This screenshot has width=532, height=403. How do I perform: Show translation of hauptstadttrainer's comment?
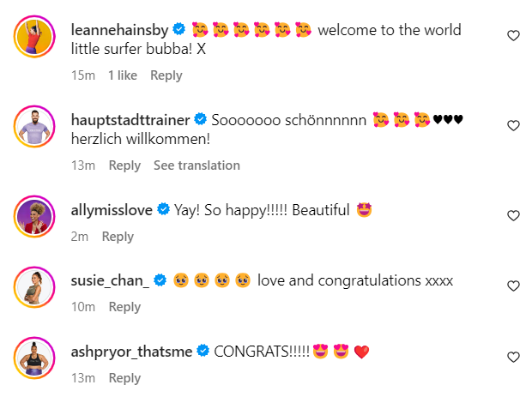coord(196,165)
